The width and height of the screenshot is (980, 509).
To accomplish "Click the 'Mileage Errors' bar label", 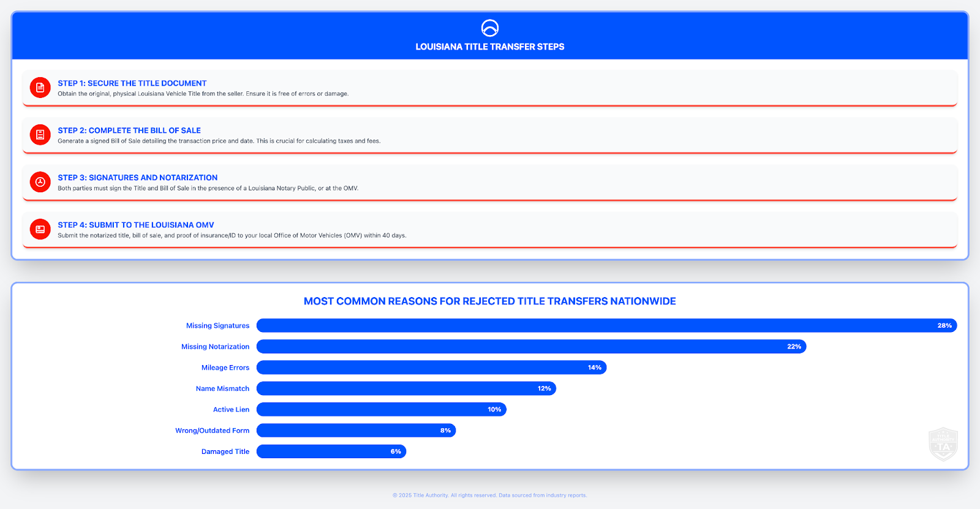I will (225, 368).
